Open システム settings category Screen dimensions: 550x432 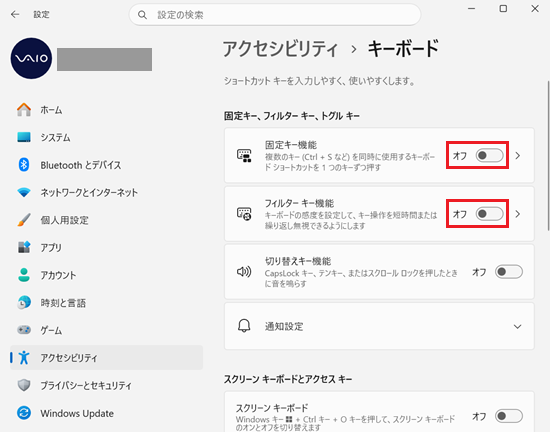[x=106, y=137]
